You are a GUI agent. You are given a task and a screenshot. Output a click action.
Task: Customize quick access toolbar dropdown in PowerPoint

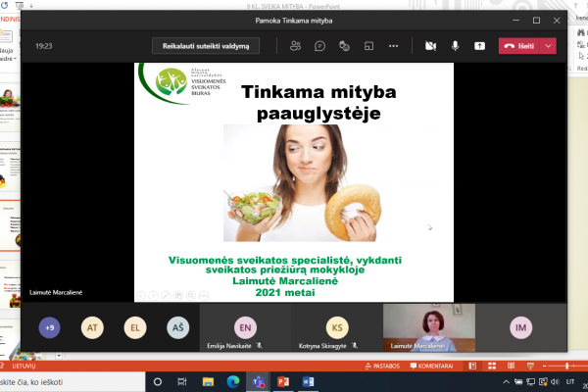(x=31, y=6)
